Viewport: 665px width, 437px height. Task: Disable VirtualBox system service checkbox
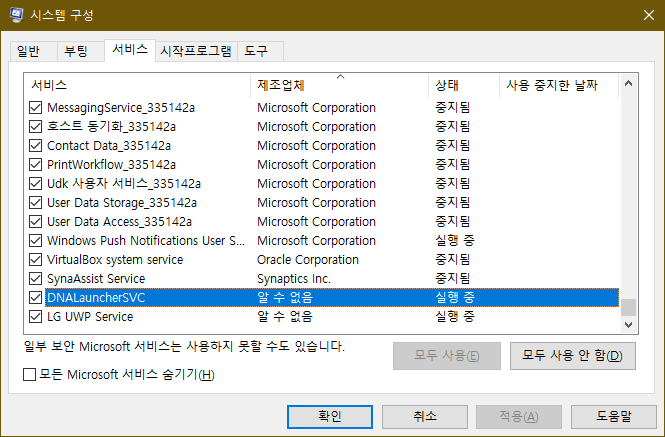pyautogui.click(x=36, y=260)
